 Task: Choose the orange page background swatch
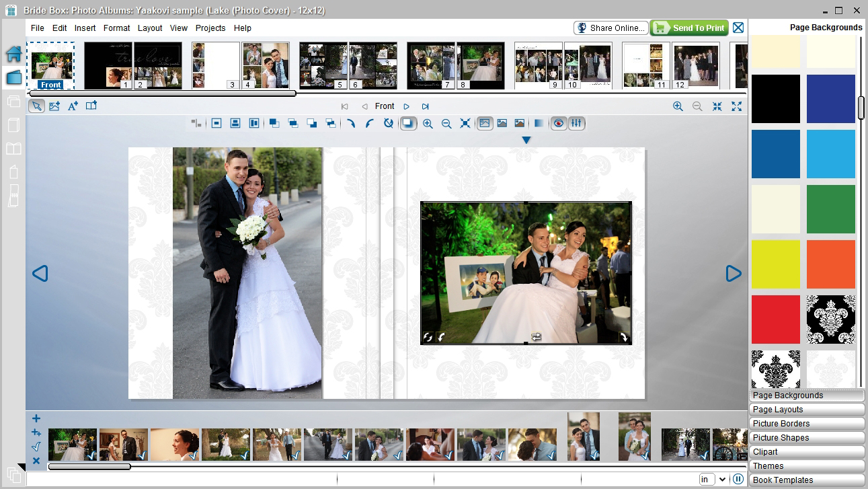point(831,264)
